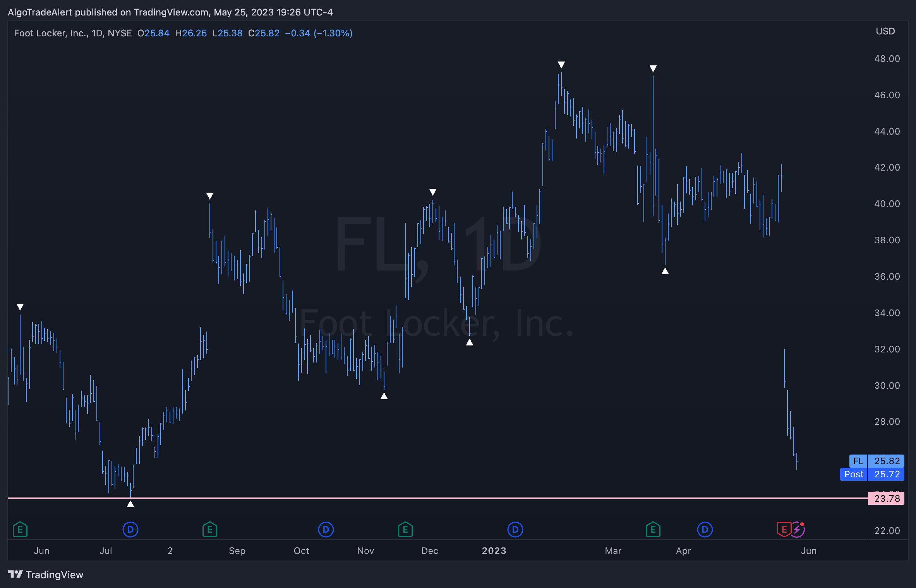916x588 pixels.
Task: Click the dividend D marker in October
Action: (326, 529)
